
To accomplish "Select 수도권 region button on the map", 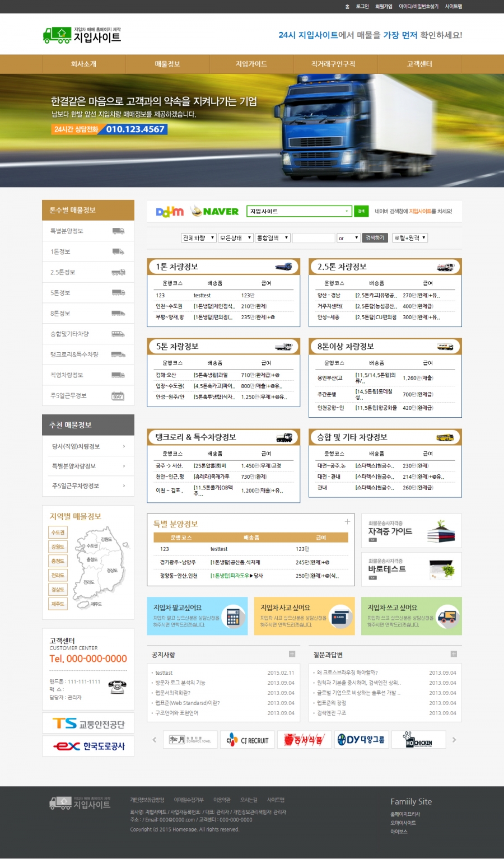I will [58, 533].
